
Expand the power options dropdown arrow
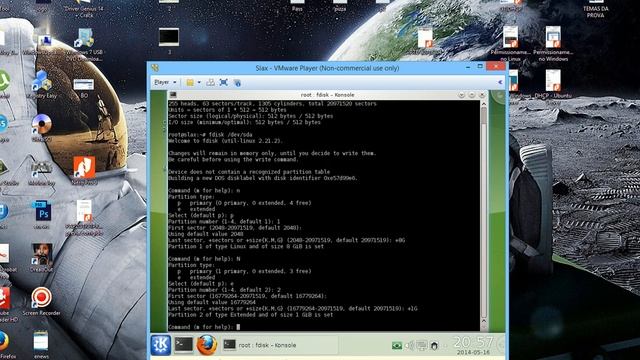pos(199,82)
